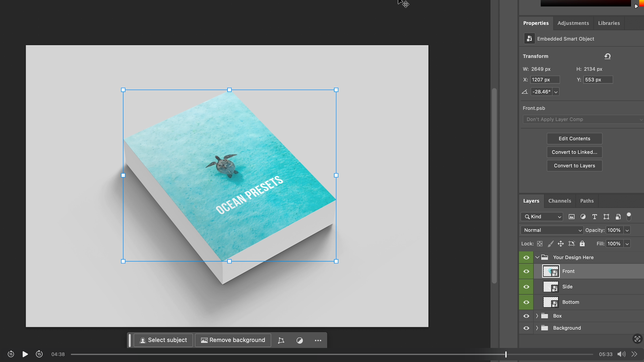
Task: Open the Normal blend mode dropdown
Action: tap(552, 230)
